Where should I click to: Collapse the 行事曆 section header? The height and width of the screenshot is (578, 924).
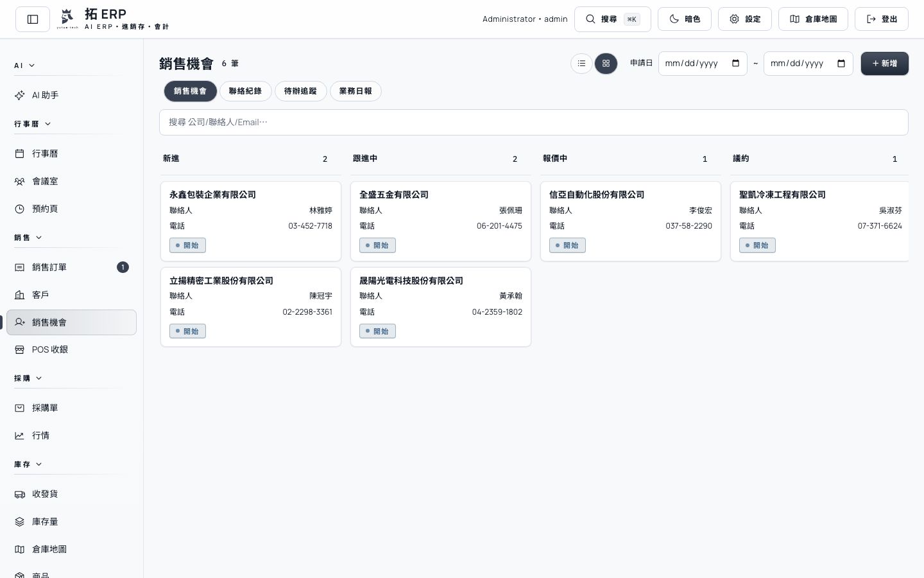coord(32,124)
